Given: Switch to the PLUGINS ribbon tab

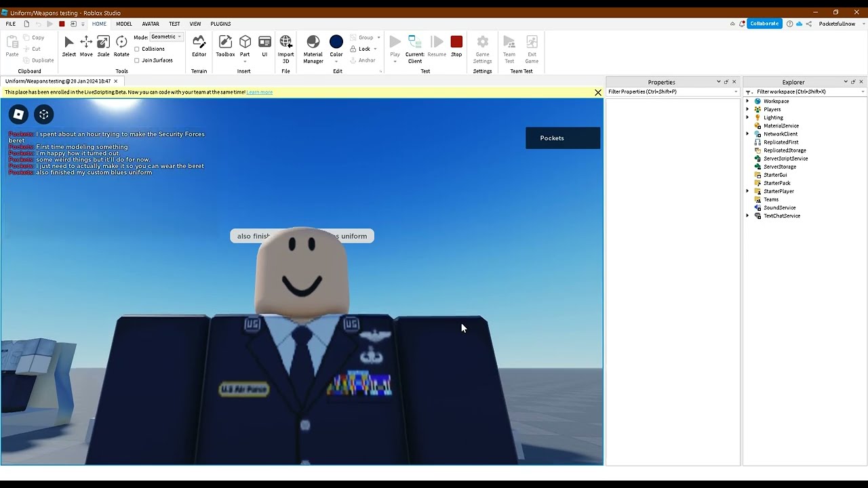Looking at the screenshot, I should click(x=220, y=24).
